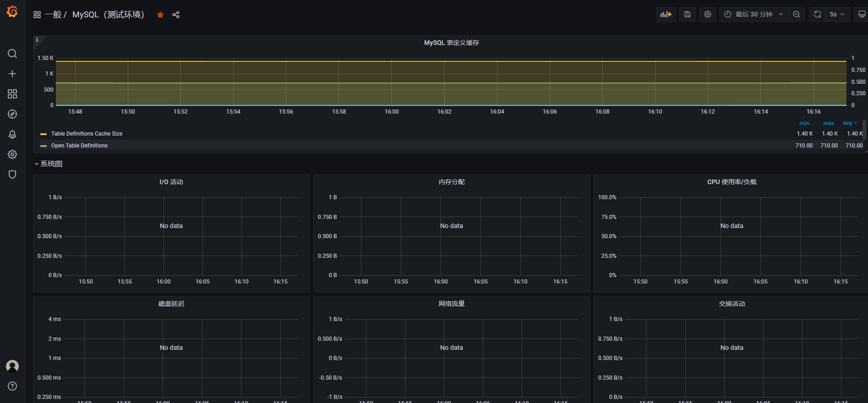
Task: Cycle view mode with the monitor icon
Action: [862, 15]
